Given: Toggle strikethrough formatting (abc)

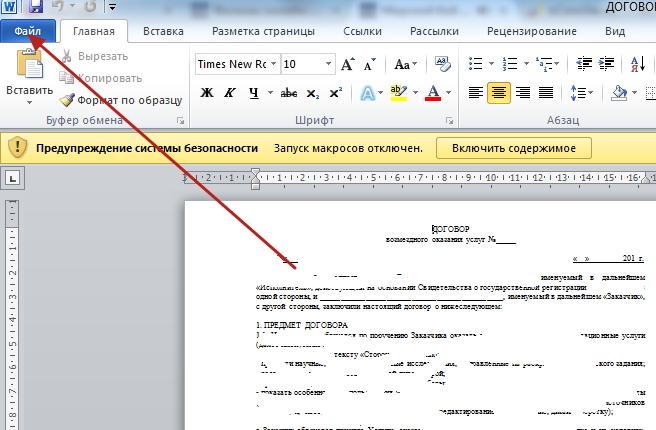Looking at the screenshot, I should (290, 93).
